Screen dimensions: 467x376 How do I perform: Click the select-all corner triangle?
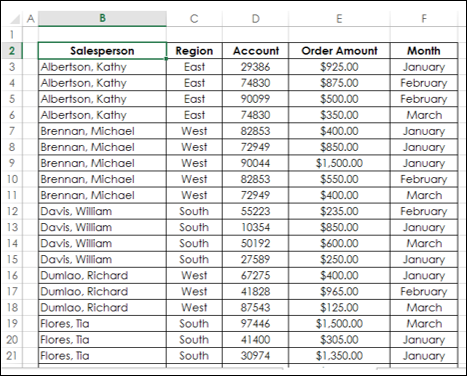pyautogui.click(x=13, y=19)
